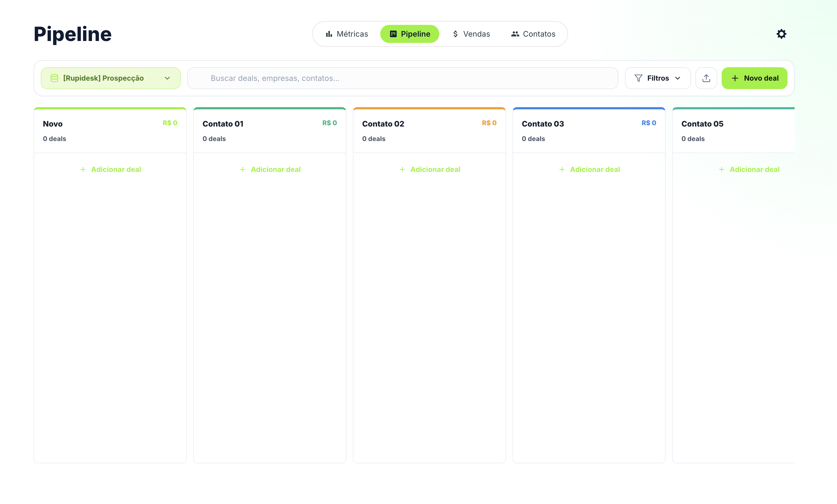
Task: Go to the Contatos tab
Action: (533, 34)
